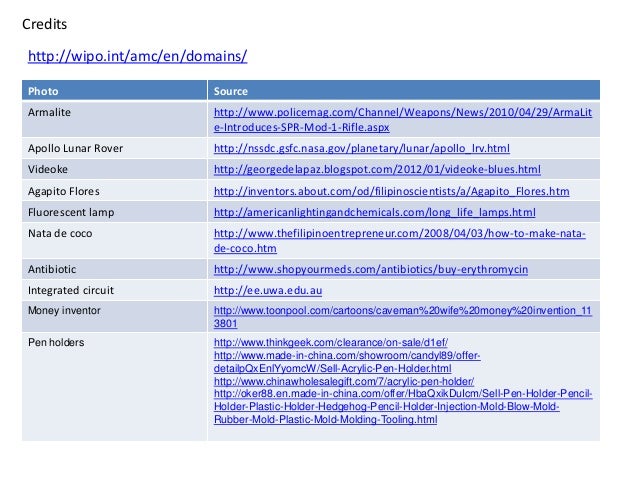Viewport: 638px width, 479px height.
Task: Open the georgedelapaz.blogspot.com videoke-blues link
Action: tap(377, 169)
